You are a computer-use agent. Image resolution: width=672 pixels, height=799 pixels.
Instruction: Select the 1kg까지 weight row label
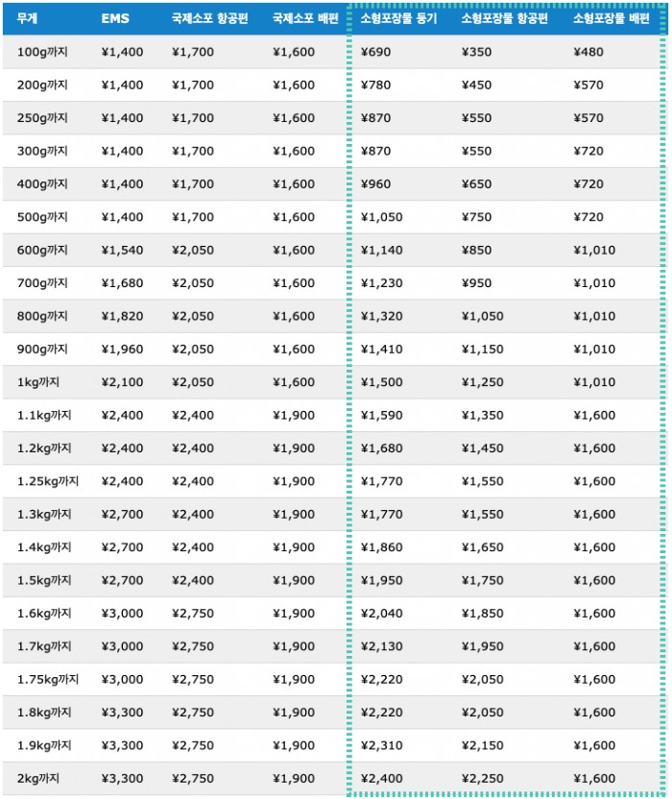[x=38, y=382]
